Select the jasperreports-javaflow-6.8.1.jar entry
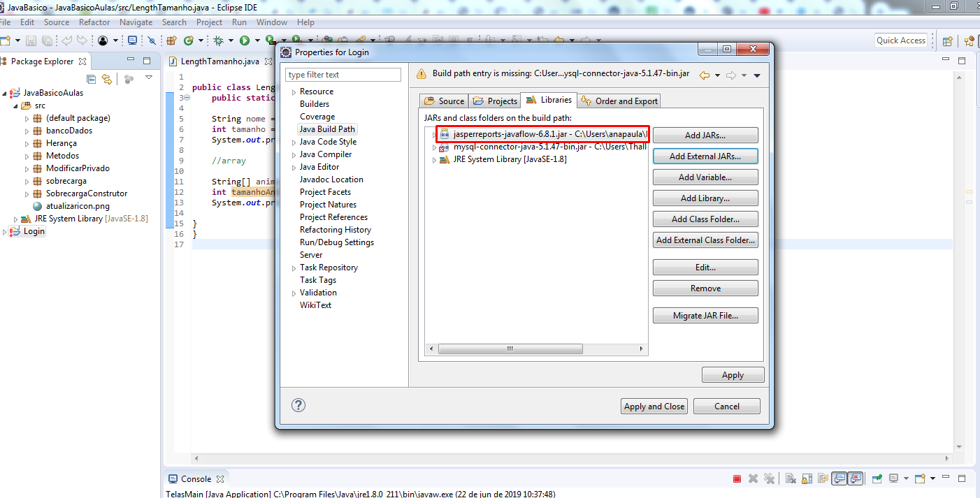The image size is (980, 498). (x=542, y=134)
